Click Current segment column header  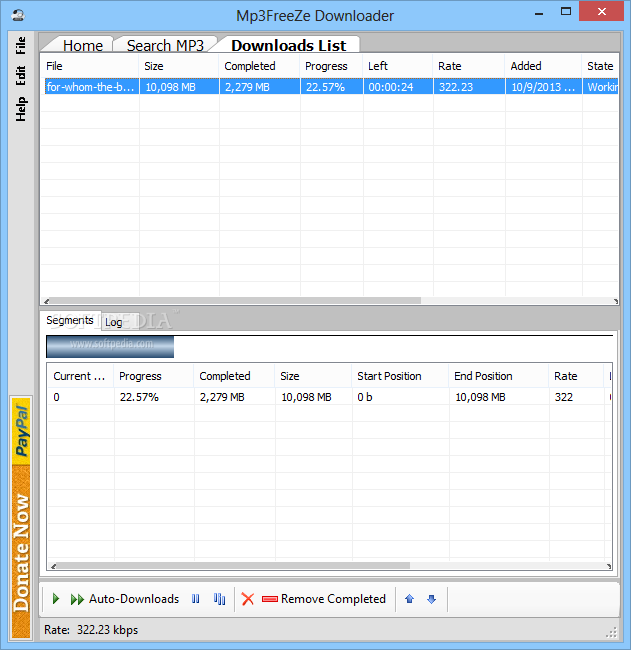click(80, 376)
